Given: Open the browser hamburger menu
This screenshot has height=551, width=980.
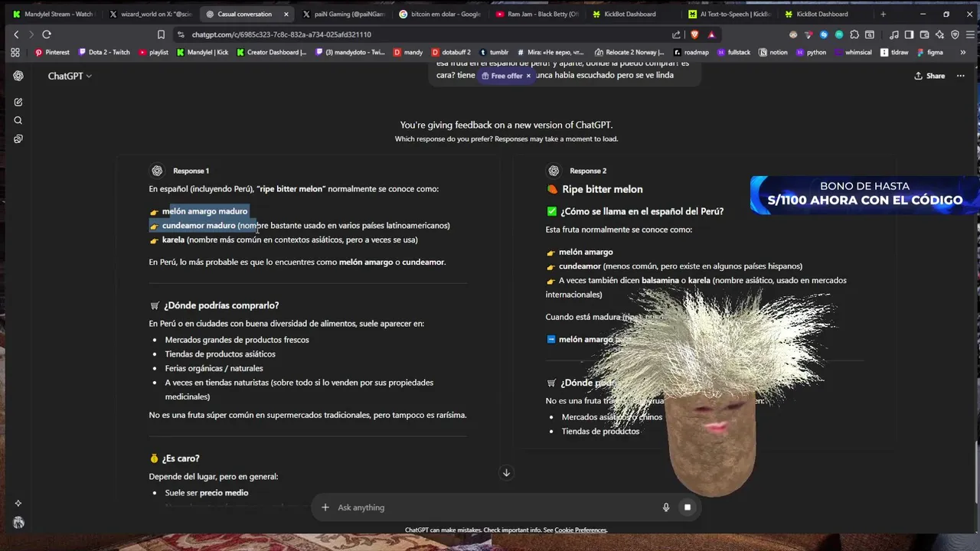Looking at the screenshot, I should click(969, 34).
